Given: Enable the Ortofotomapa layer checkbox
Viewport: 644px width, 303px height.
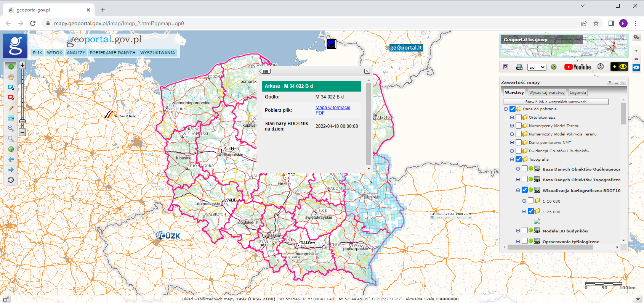Looking at the screenshot, I should click(x=519, y=117).
